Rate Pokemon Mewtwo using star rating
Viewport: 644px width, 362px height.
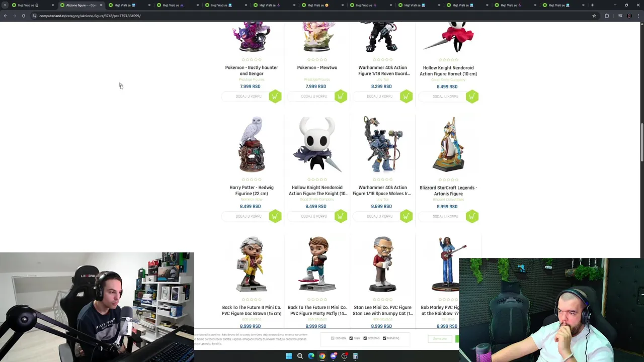coord(317,60)
